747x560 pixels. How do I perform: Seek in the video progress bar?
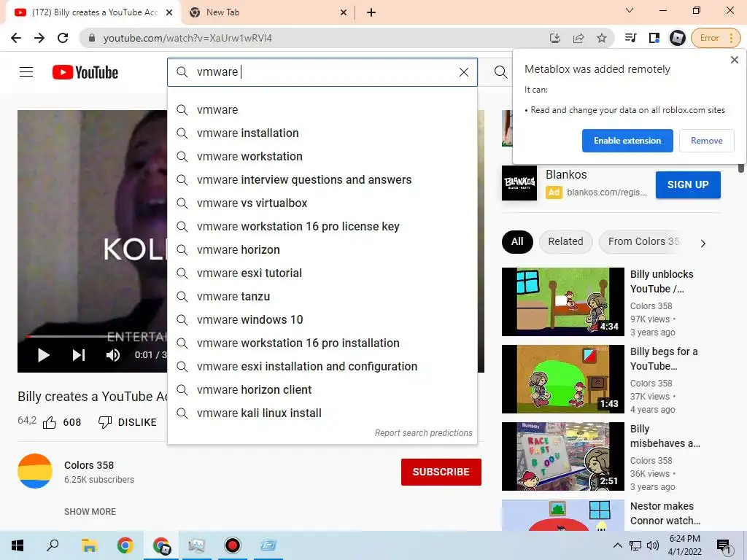tap(96, 336)
